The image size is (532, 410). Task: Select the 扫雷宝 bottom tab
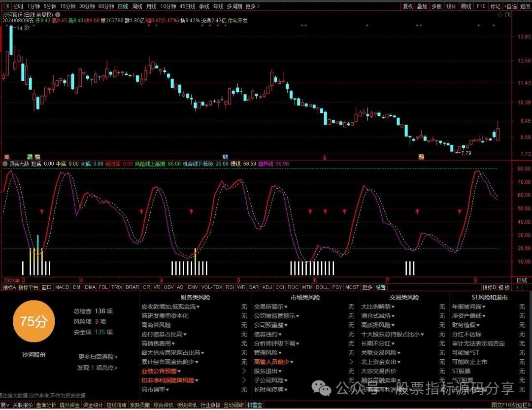255,405
